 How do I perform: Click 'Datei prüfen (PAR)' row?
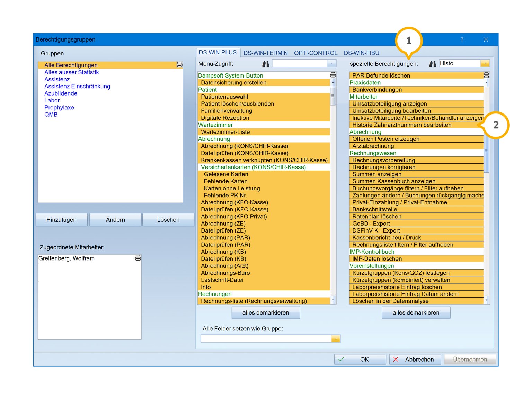point(264,245)
